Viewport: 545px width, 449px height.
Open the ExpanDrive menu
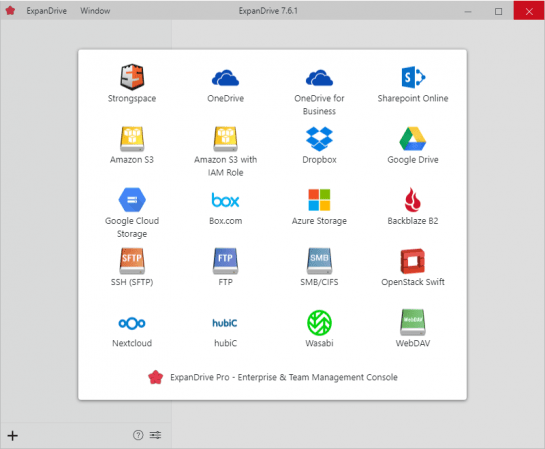coord(47,11)
